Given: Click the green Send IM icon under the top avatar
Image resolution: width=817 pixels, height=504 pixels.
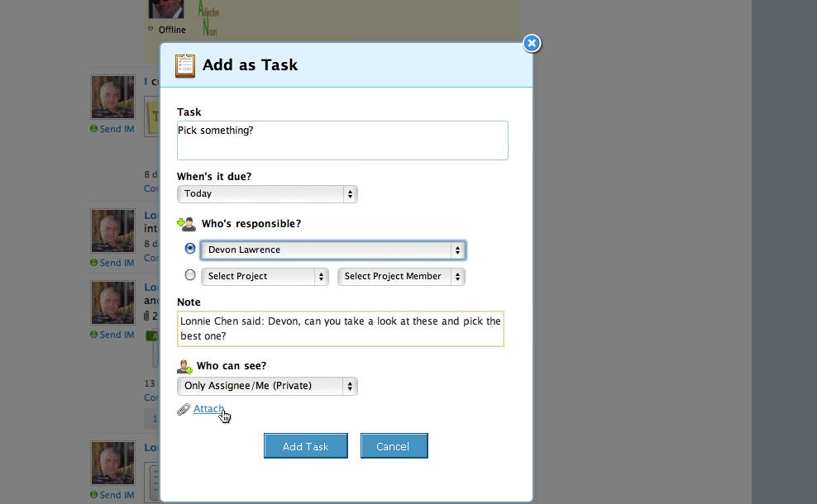Looking at the screenshot, I should coord(94,129).
